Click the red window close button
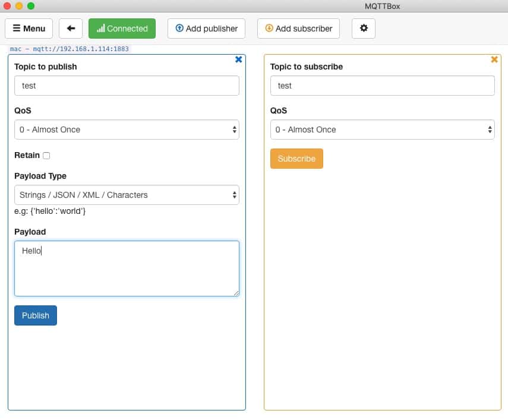 click(x=7, y=6)
